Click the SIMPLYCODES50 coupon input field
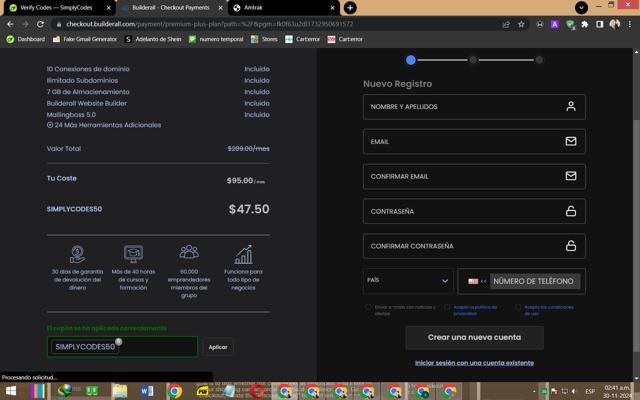Viewport: 640px width, 400px height. click(x=122, y=347)
